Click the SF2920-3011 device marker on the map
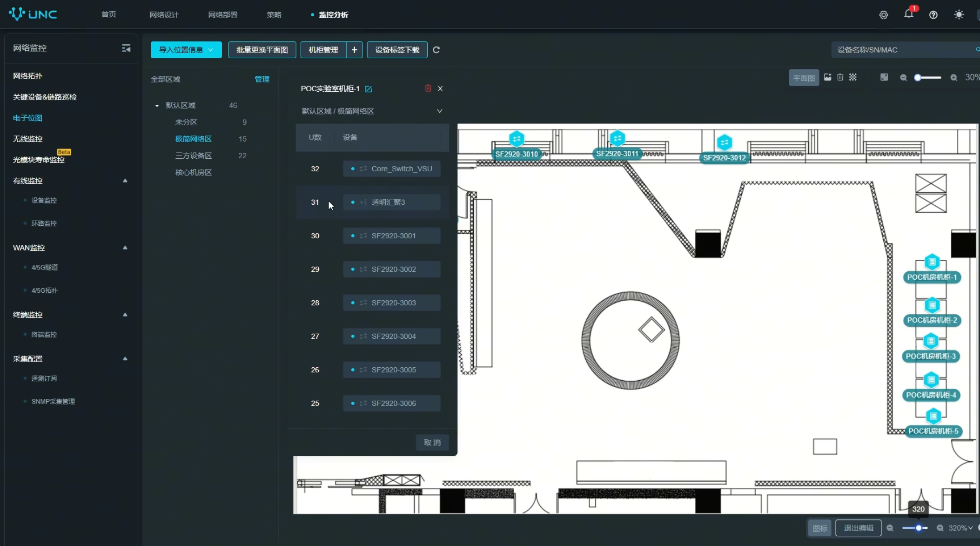This screenshot has width=980, height=546. (x=617, y=138)
